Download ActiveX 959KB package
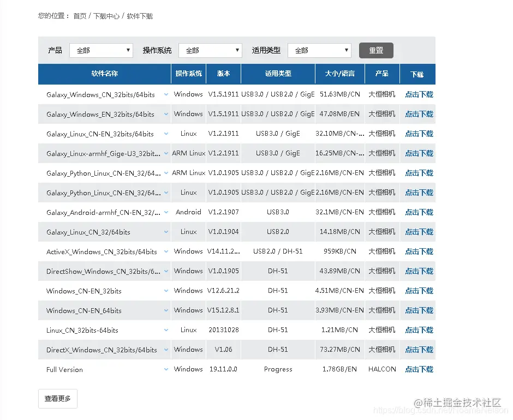The image size is (513, 420). coord(419,251)
